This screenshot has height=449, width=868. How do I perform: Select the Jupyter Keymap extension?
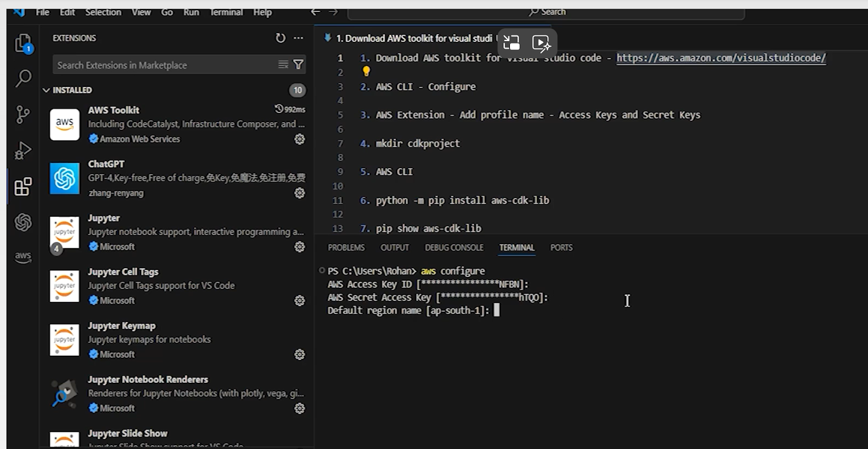pos(176,340)
